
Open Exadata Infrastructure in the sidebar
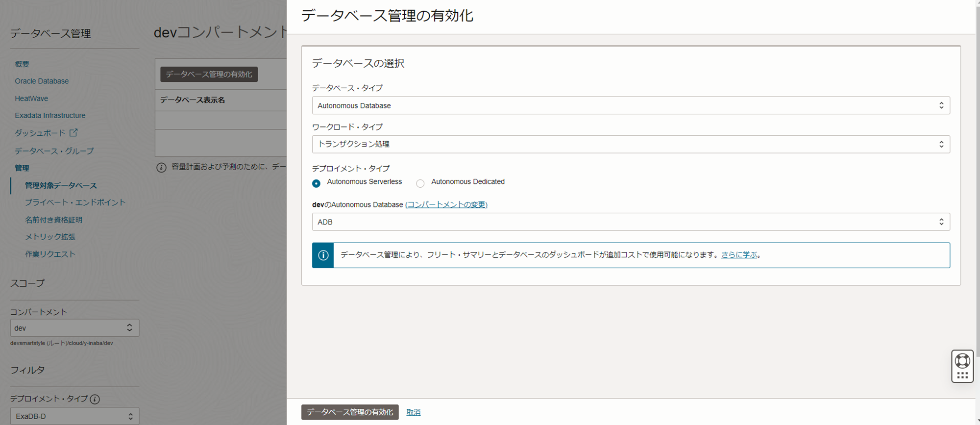[x=50, y=116]
